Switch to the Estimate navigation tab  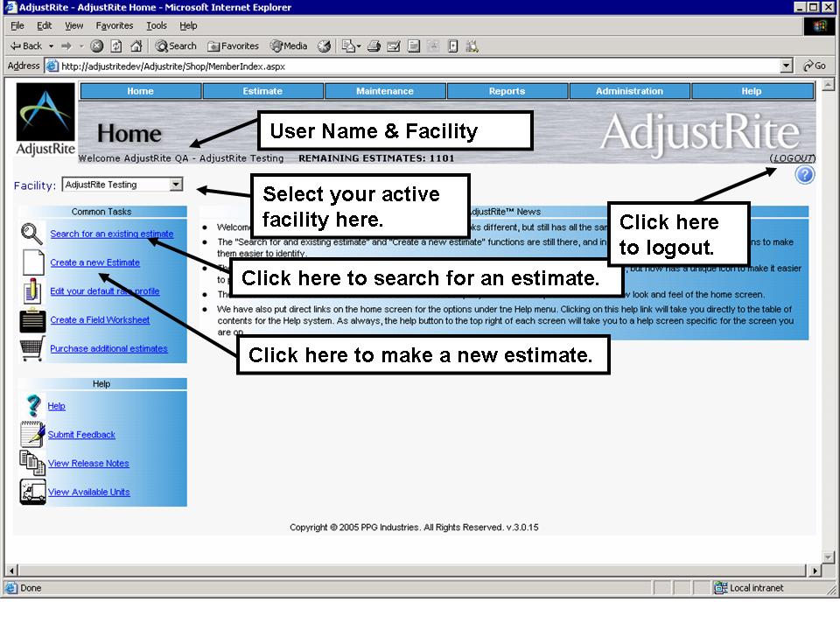pos(262,91)
